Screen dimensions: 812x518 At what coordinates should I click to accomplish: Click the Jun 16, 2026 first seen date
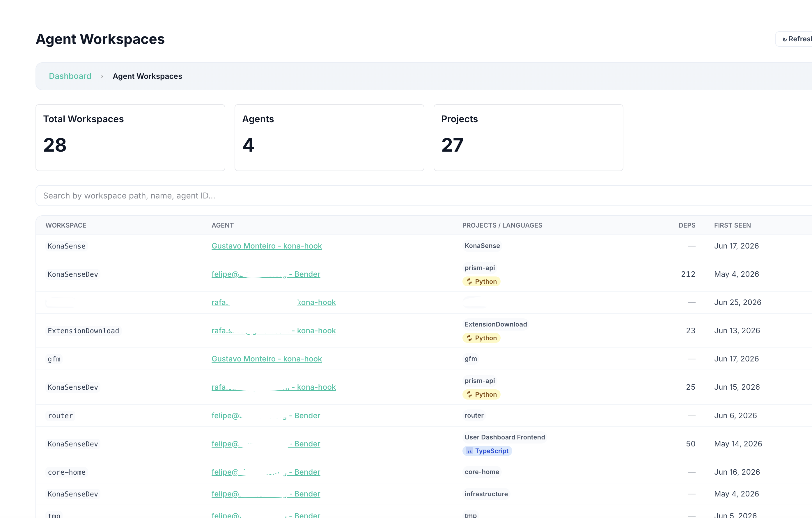tap(737, 472)
